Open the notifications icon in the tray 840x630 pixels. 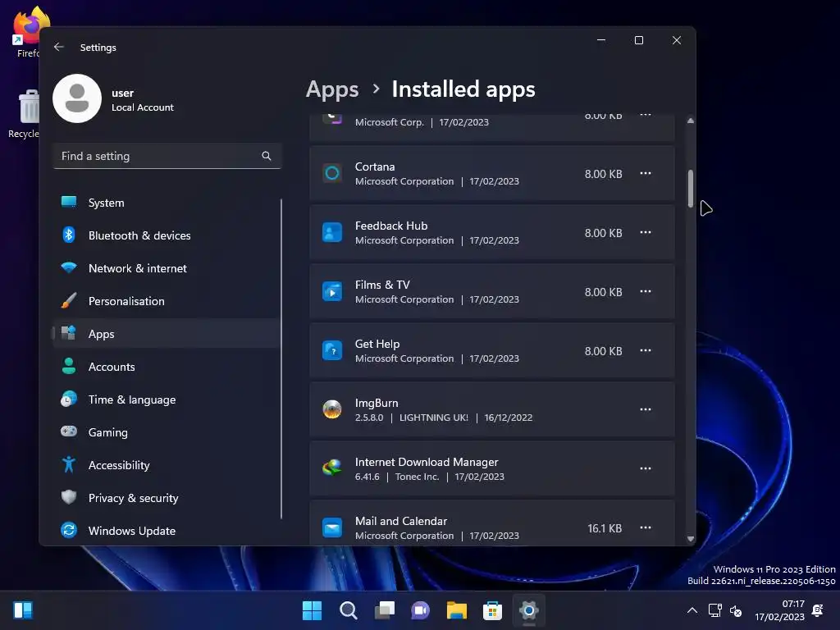pyautogui.click(x=818, y=610)
